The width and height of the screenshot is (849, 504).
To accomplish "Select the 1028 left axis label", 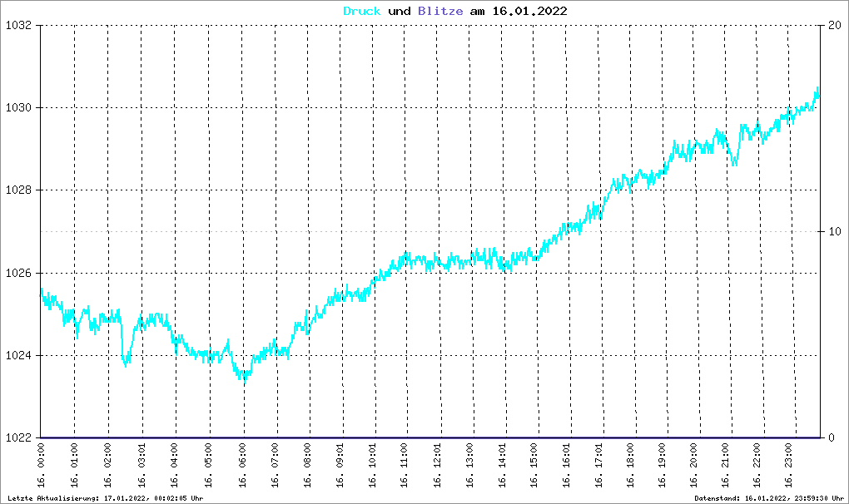I will click(x=18, y=190).
